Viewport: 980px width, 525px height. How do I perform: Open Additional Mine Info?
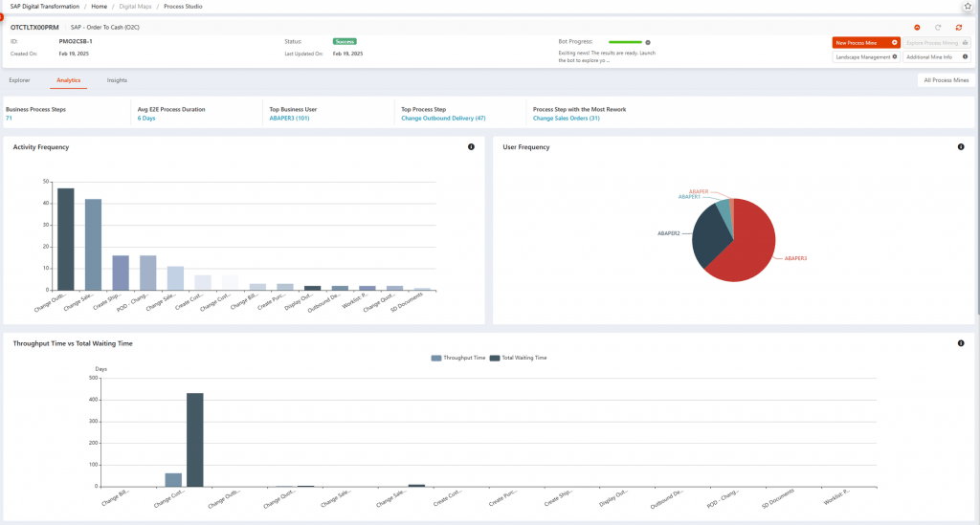[937, 56]
